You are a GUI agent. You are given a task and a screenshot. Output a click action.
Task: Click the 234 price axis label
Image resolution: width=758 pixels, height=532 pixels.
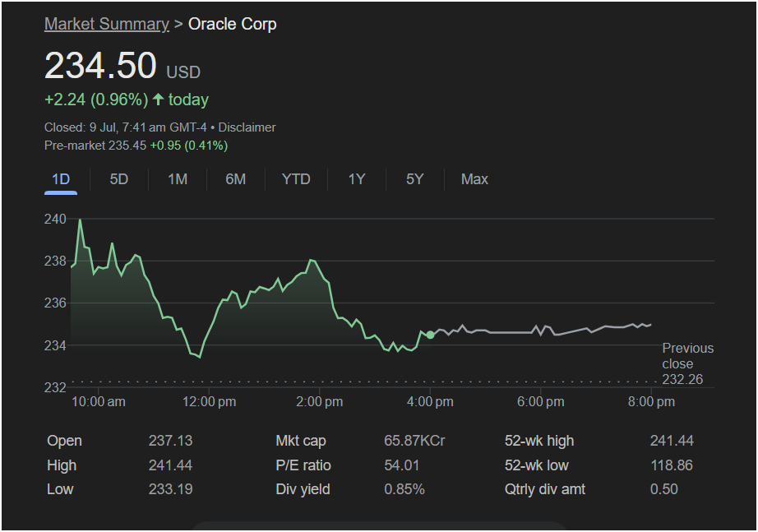point(55,346)
